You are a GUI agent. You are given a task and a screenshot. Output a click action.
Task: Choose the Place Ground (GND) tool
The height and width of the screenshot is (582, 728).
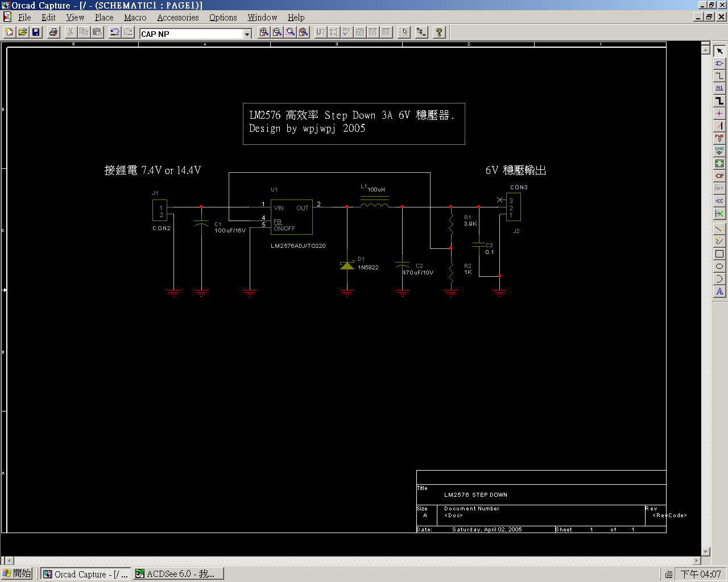click(719, 151)
